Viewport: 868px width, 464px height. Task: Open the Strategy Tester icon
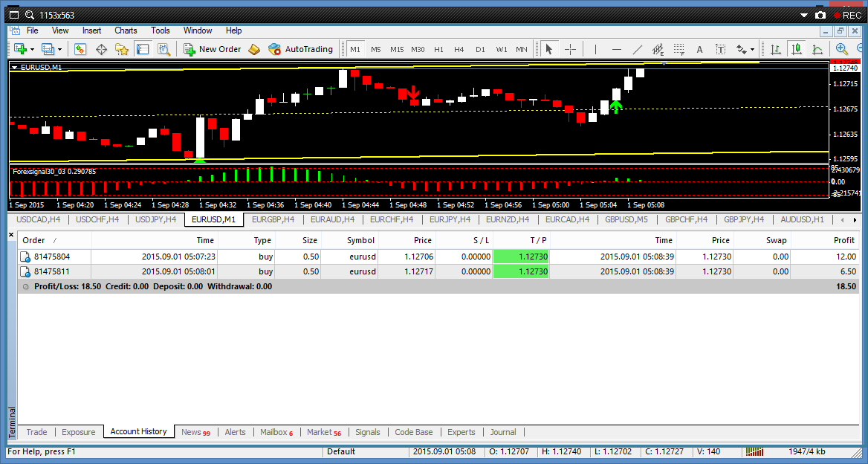(163, 49)
